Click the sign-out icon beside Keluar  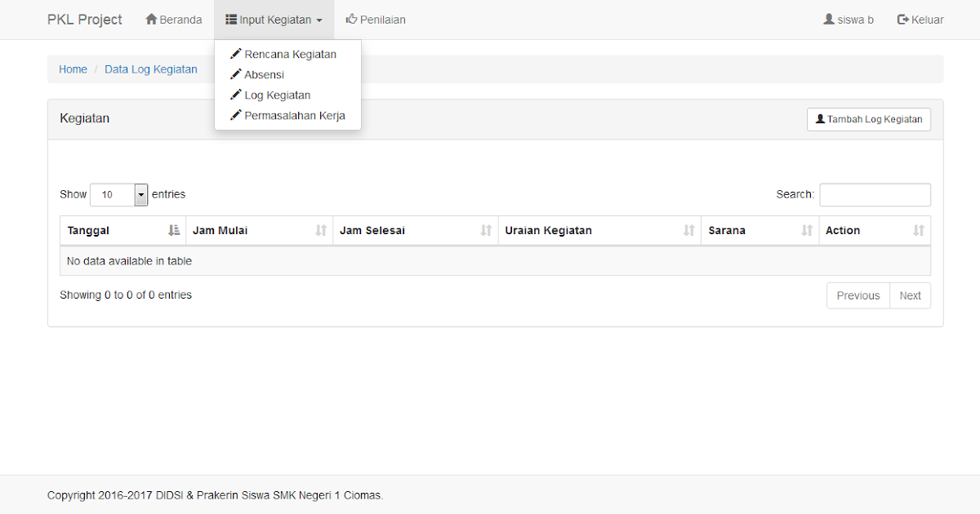point(903,20)
